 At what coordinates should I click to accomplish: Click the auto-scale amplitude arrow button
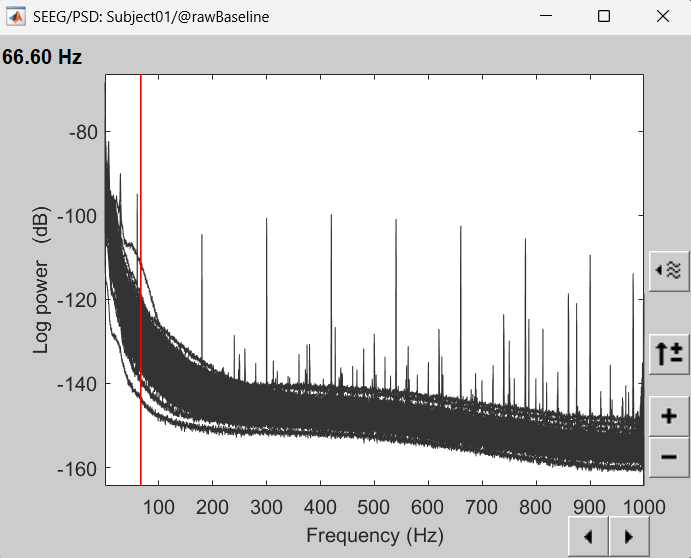(669, 352)
